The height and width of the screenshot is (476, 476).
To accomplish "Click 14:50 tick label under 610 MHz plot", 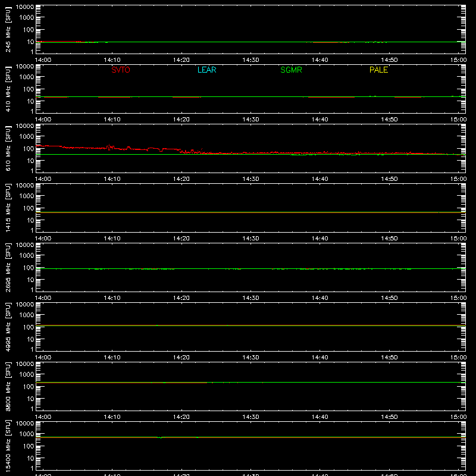I will [x=389, y=179].
